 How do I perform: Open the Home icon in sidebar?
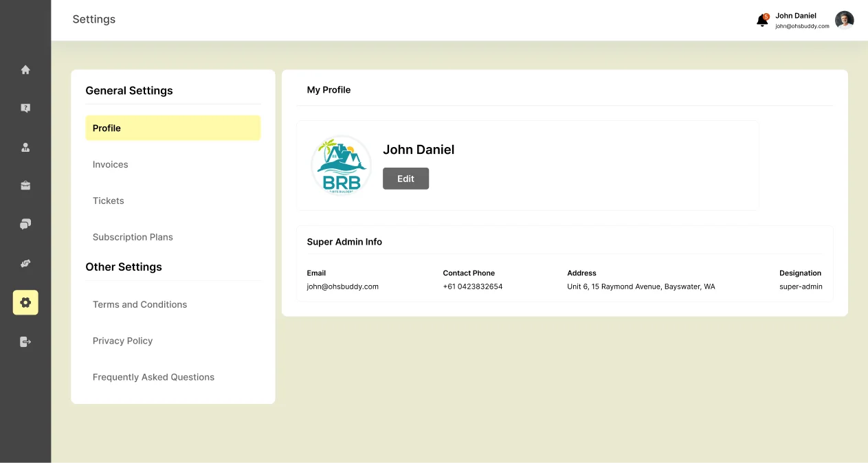[25, 69]
